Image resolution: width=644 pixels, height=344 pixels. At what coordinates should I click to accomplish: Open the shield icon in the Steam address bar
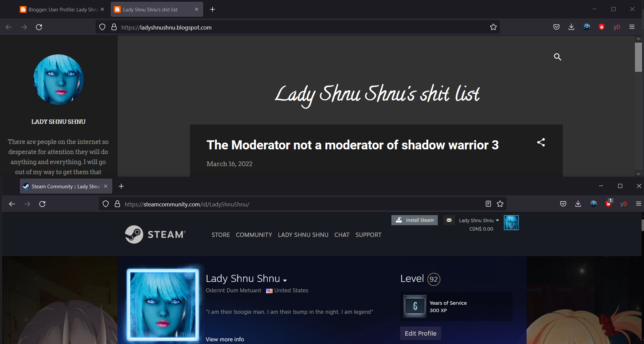pyautogui.click(x=106, y=204)
